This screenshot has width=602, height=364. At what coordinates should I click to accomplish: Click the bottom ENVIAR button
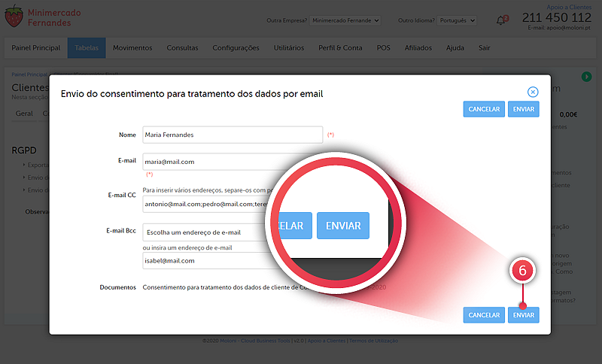(x=523, y=315)
